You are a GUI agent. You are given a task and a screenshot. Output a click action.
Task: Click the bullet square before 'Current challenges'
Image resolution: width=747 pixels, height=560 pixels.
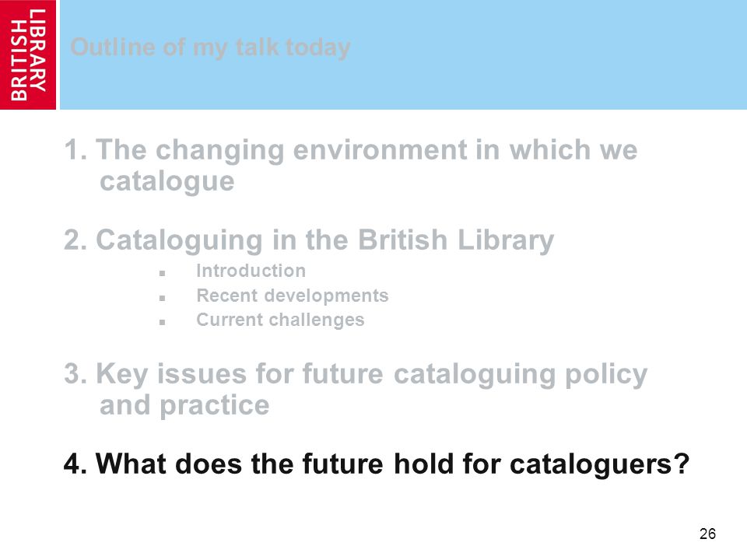[x=163, y=322]
